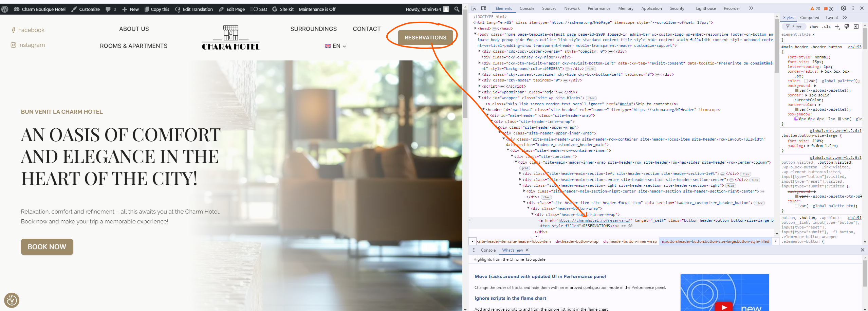Expand the cdp-copy-loader-overlay div node

point(479,51)
